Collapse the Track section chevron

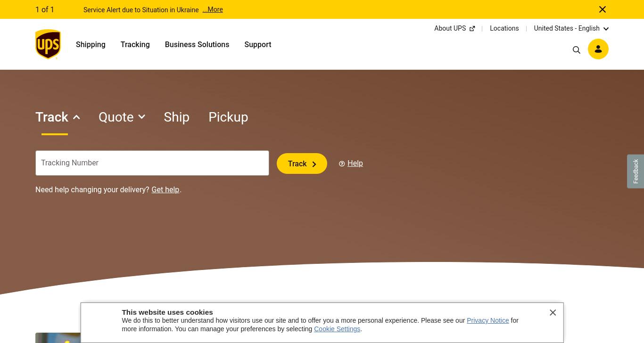click(x=76, y=117)
